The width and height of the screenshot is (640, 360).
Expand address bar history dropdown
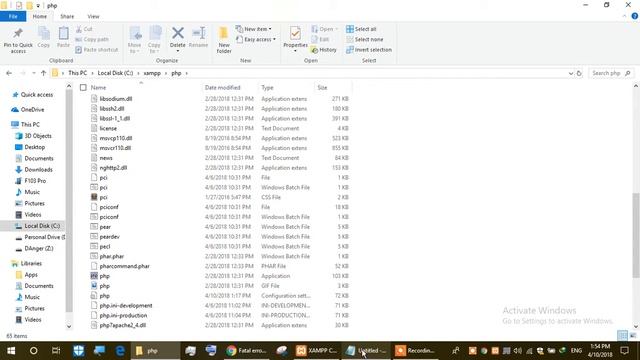[x=571, y=73]
